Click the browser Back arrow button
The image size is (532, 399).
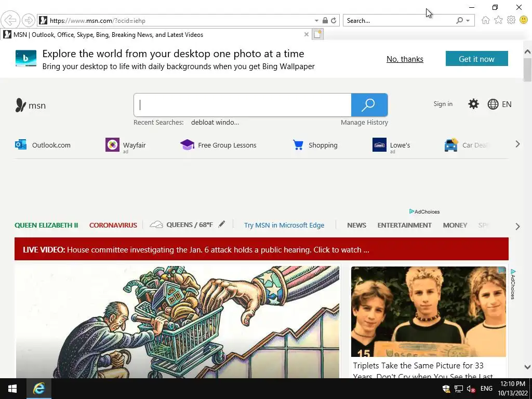click(10, 20)
